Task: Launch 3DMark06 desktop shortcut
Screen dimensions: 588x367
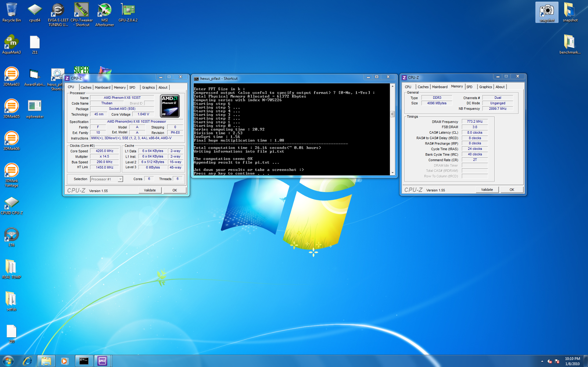Action: [x=11, y=141]
